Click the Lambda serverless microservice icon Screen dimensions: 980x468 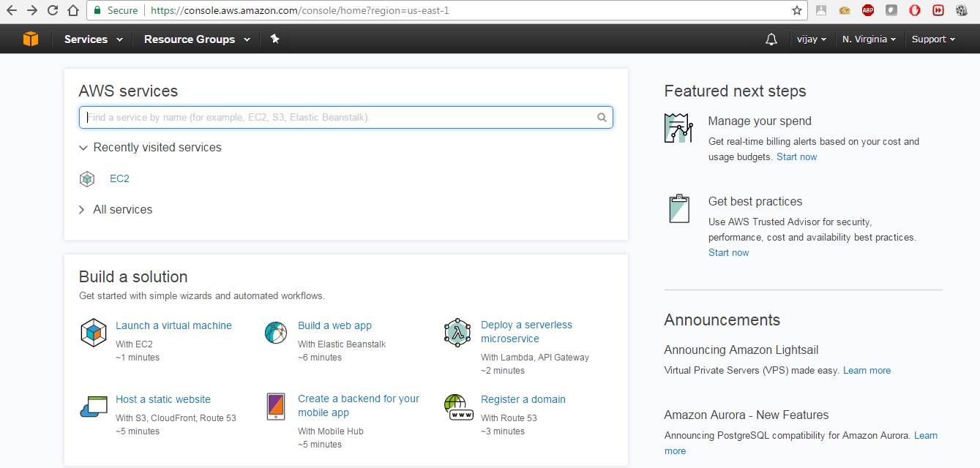coord(457,333)
